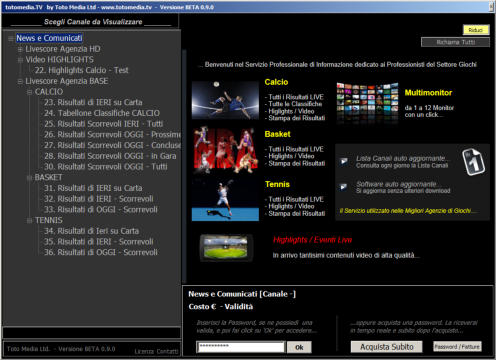Collapse the News e Comunicati root node
The image size is (500, 361).
pyautogui.click(x=11, y=39)
